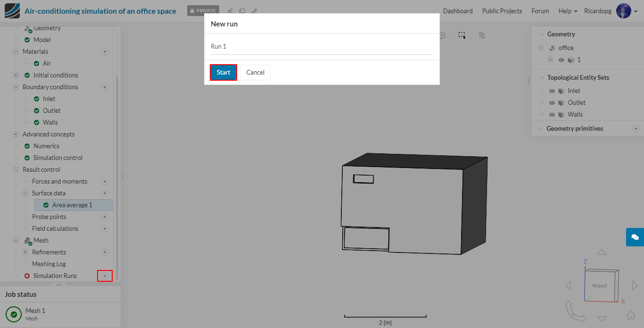
Task: Open the Simulation control item
Action: click(x=58, y=158)
